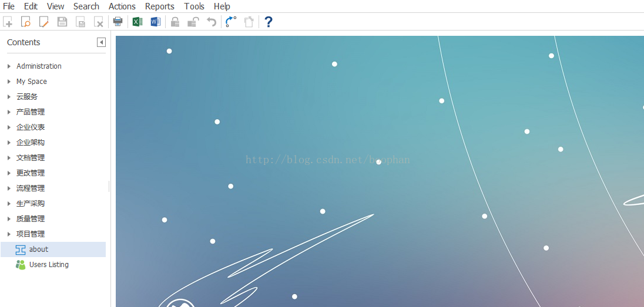Image resolution: width=644 pixels, height=307 pixels.
Task: Open the Actions menu
Action: pyautogui.click(x=122, y=6)
